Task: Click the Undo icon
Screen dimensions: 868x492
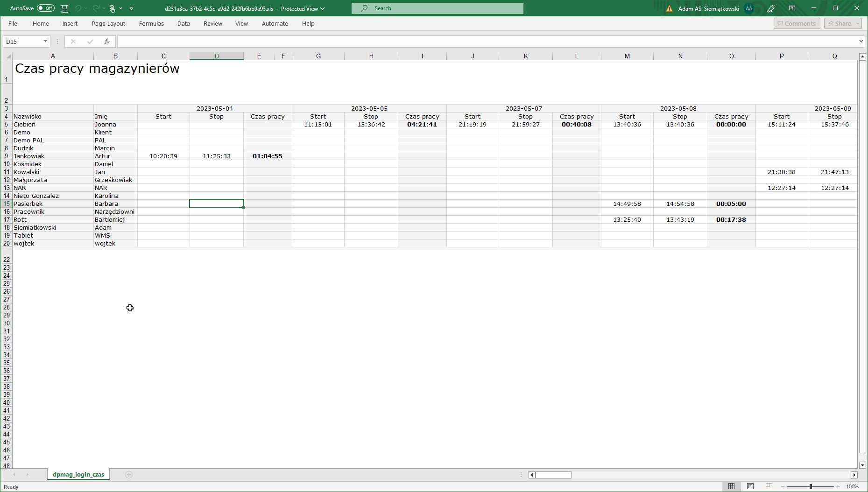Action: (x=78, y=8)
